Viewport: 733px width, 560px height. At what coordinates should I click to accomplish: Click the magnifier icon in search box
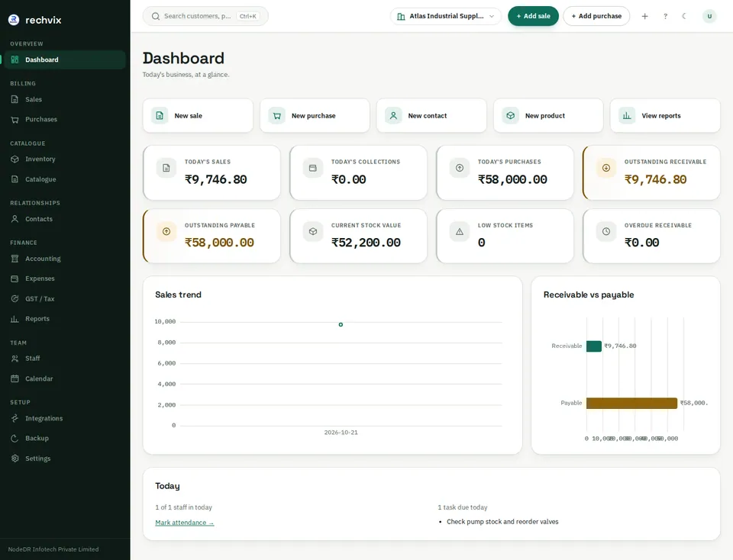[156, 16]
